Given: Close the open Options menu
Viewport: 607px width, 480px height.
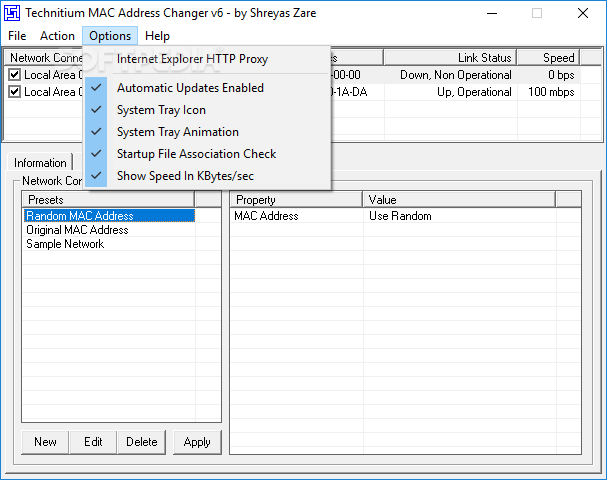Looking at the screenshot, I should [x=110, y=36].
